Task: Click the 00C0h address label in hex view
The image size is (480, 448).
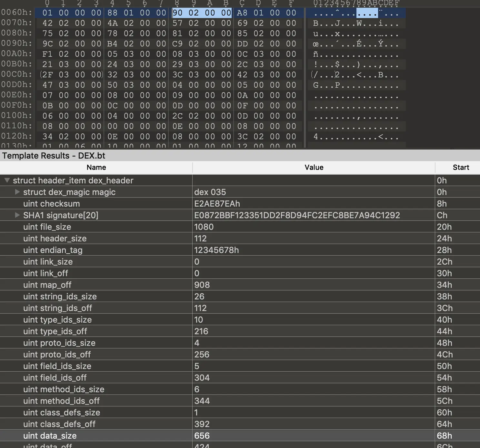Action: pos(17,74)
